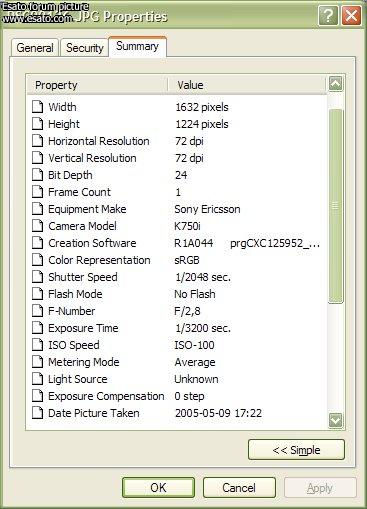Click the icon next to Bit Depth
The image size is (367, 509).
click(x=37, y=175)
